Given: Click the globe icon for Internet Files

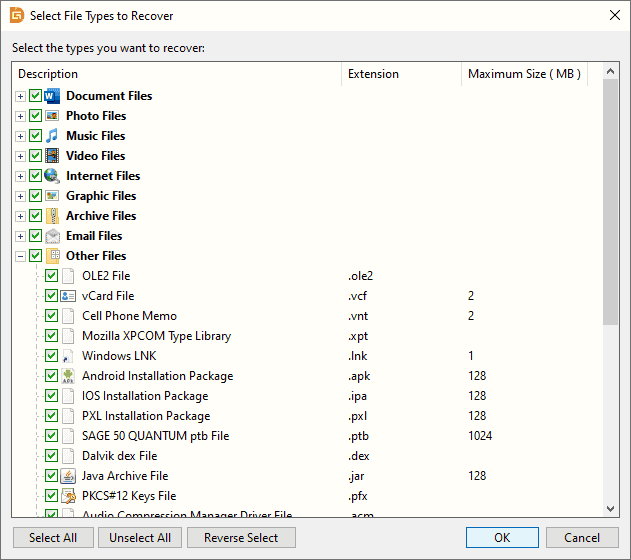Looking at the screenshot, I should [52, 176].
